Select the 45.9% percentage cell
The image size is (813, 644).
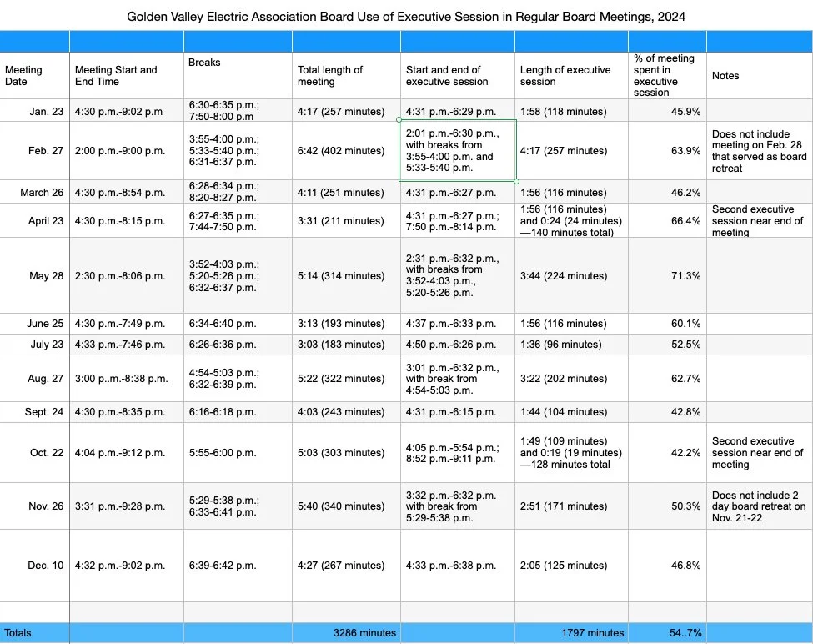667,111
